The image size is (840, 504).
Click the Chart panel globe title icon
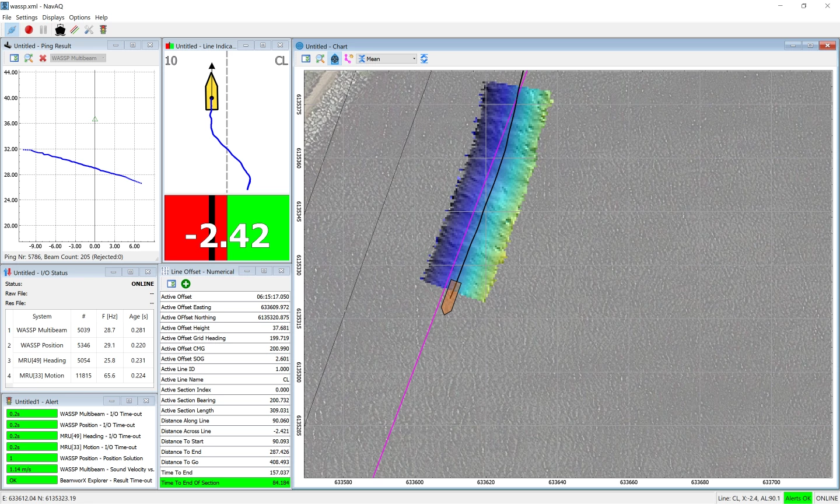300,46
